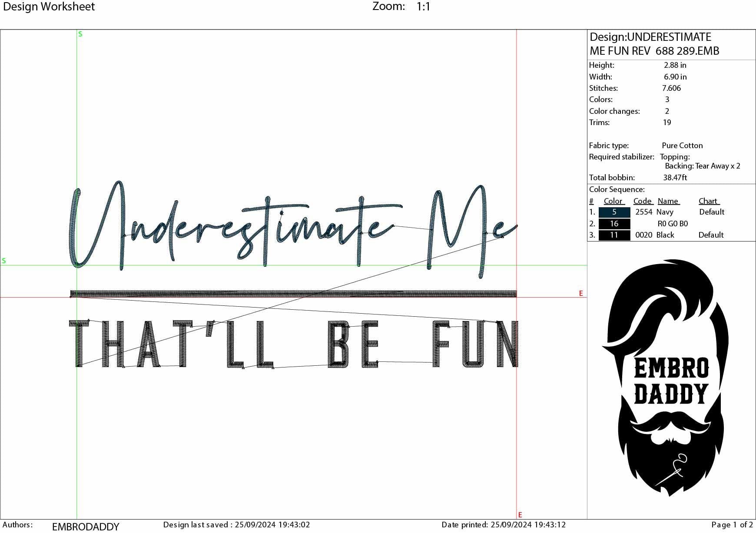Click the Height value '2.88 in'

click(675, 65)
